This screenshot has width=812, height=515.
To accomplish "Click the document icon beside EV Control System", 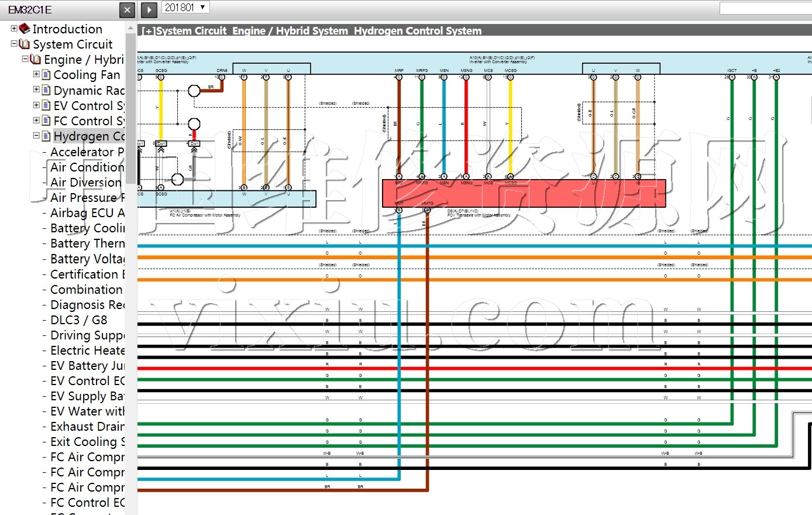I will (46, 105).
